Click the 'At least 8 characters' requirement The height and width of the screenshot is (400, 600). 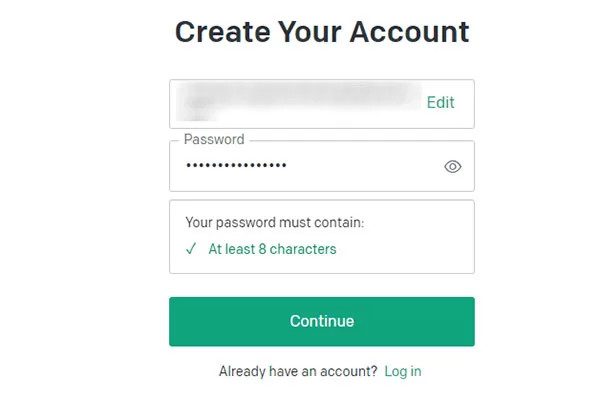pos(272,249)
